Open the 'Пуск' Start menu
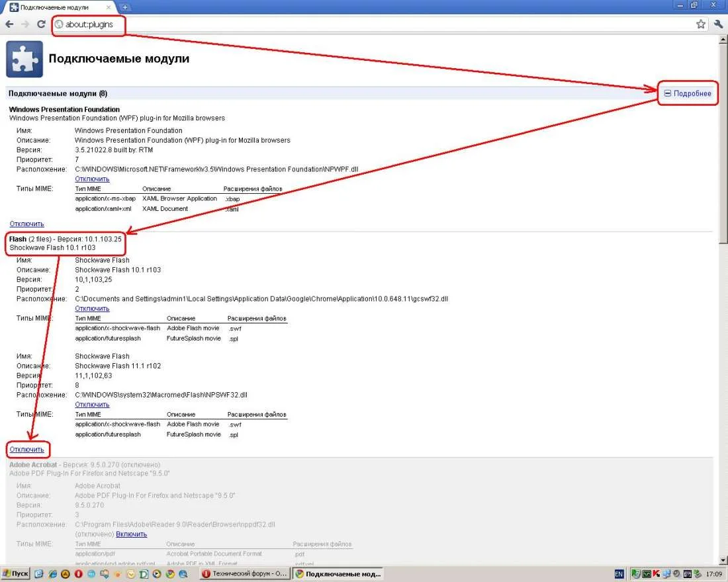Screen dimensions: 728x582 (15, 574)
